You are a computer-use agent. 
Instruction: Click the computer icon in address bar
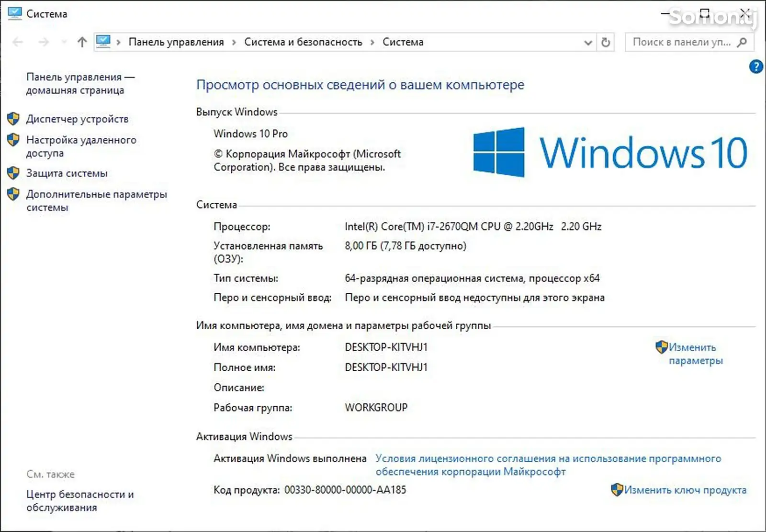coord(103,42)
